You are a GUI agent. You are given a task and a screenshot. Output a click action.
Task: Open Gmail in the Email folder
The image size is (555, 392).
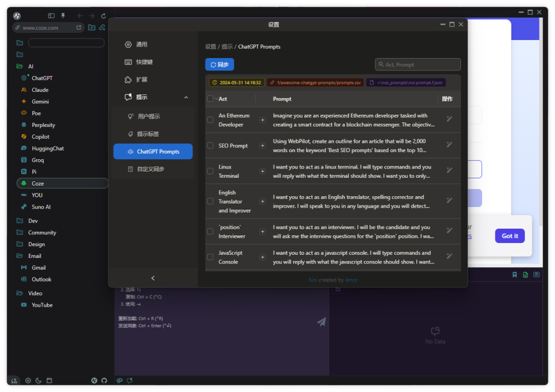point(38,268)
